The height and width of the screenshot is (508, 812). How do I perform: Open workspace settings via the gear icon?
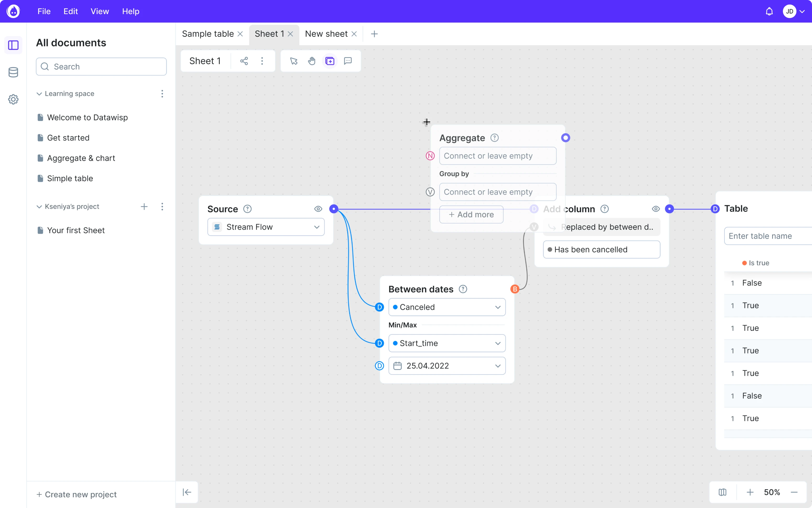(13, 99)
